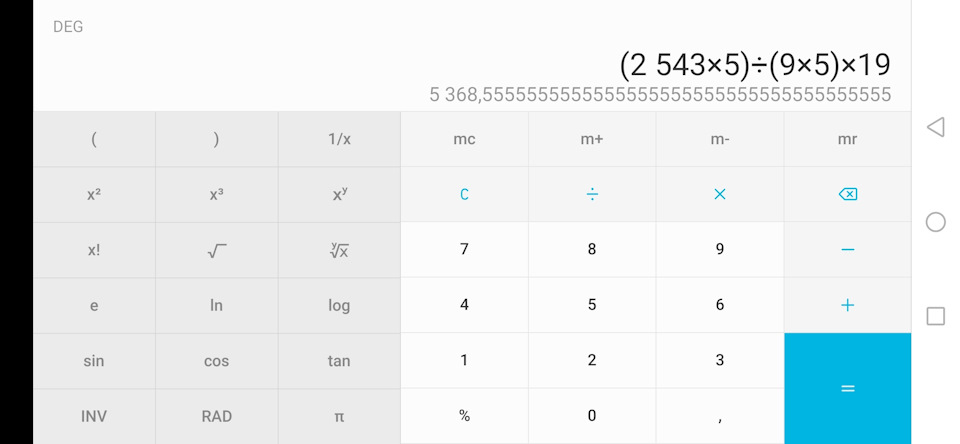Tap the minus operator key
The image size is (960, 444).
tap(847, 249)
